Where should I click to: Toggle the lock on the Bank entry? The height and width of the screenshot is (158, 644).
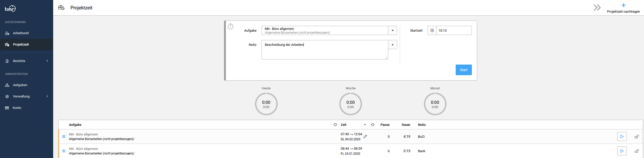point(637,151)
